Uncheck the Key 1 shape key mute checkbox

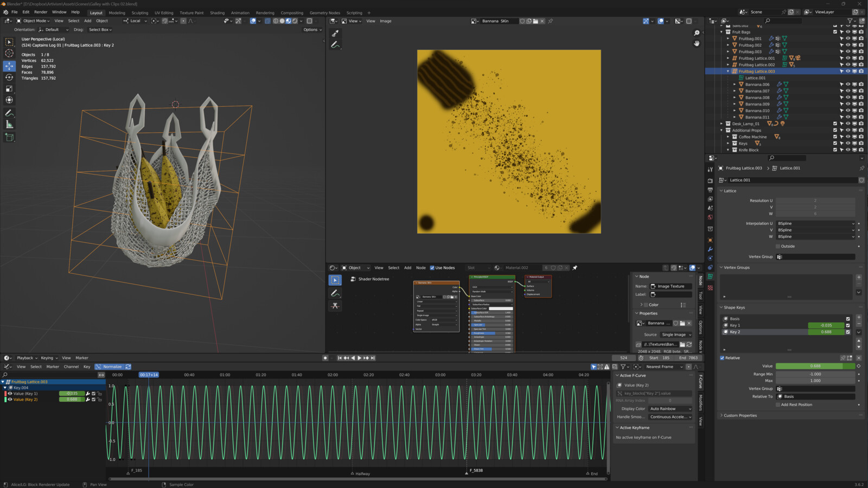[848, 325]
